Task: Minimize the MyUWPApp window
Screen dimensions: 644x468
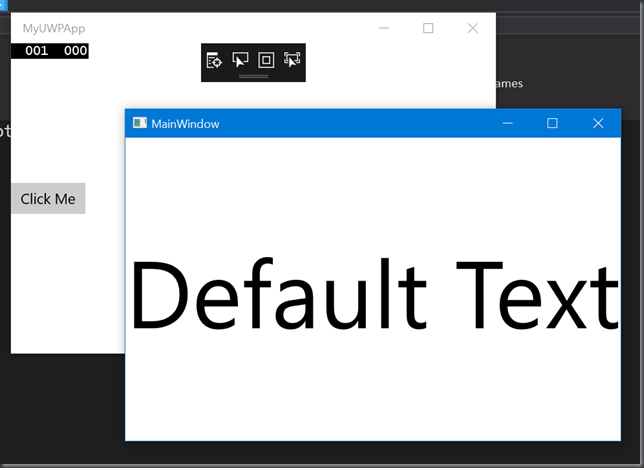Action: (x=384, y=28)
